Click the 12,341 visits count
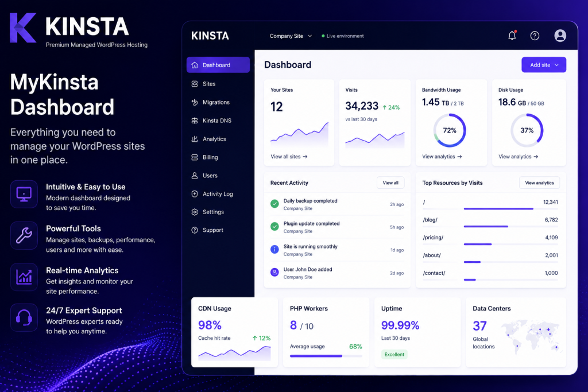Viewport: 588px width, 392px height. [x=551, y=202]
